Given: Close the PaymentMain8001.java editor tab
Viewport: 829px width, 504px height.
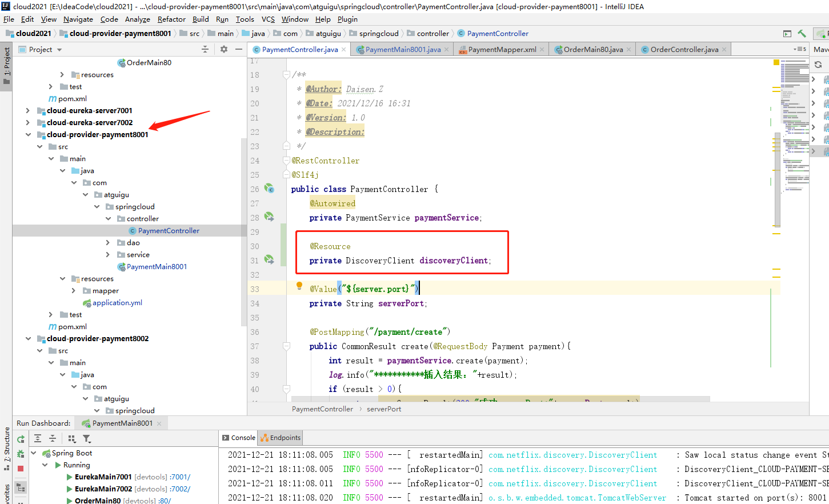Looking at the screenshot, I should click(447, 50).
